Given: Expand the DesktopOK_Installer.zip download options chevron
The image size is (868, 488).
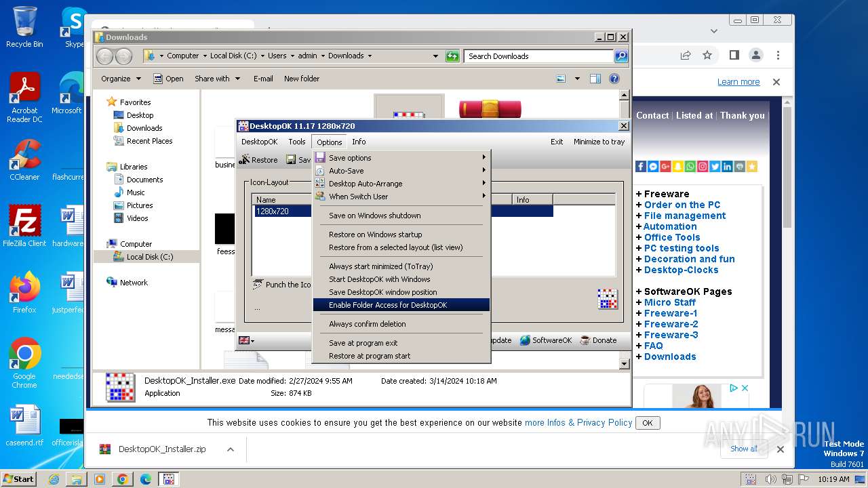Looking at the screenshot, I should (x=231, y=449).
